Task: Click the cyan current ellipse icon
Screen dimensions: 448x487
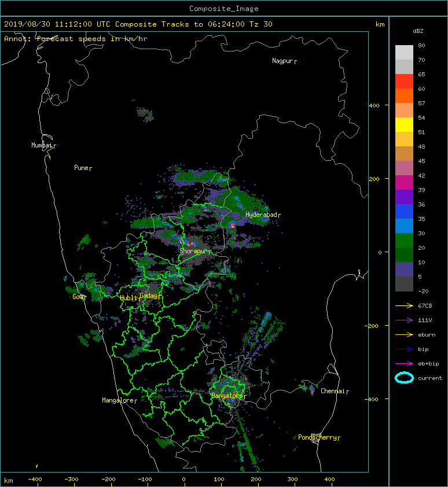Action: (x=404, y=378)
